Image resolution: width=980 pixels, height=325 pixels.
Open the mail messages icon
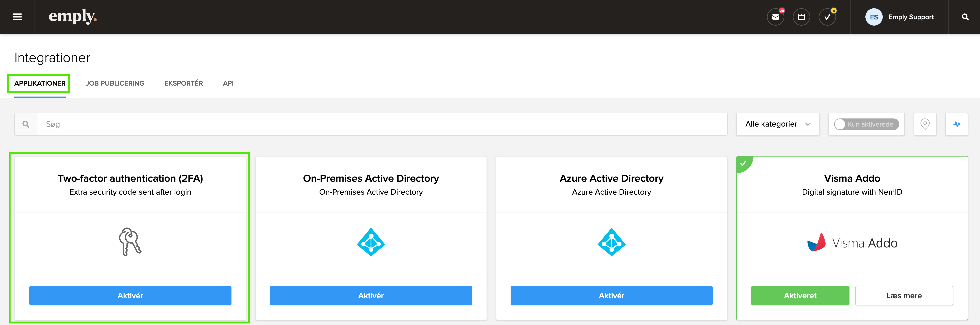click(775, 17)
